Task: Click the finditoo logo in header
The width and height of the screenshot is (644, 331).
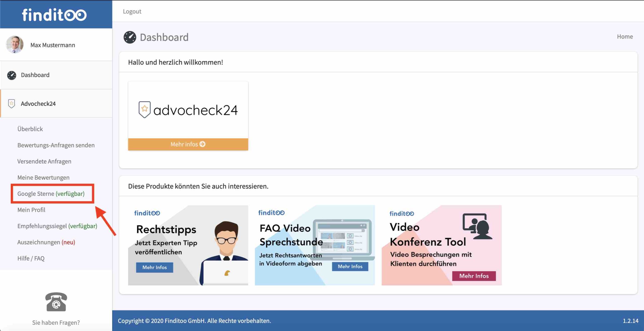Action: click(x=54, y=15)
